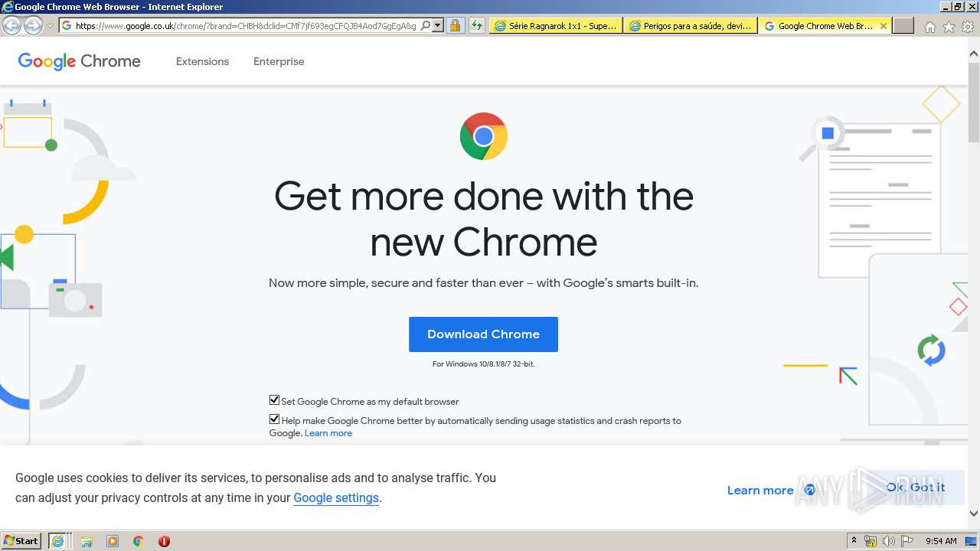Click the Google Chrome wordmark logo
Viewport: 980px width, 551px height.
79,61
